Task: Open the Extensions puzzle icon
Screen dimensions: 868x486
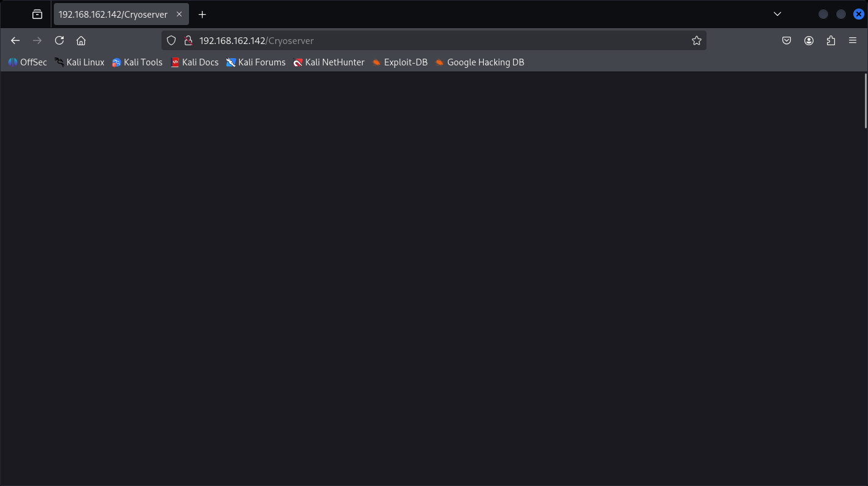Action: (831, 40)
